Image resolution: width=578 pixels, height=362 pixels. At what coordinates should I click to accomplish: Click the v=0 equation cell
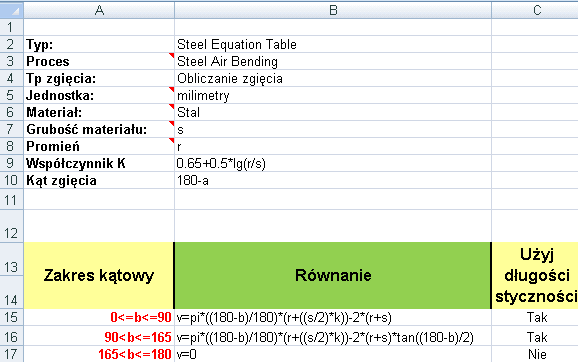[x=333, y=354]
